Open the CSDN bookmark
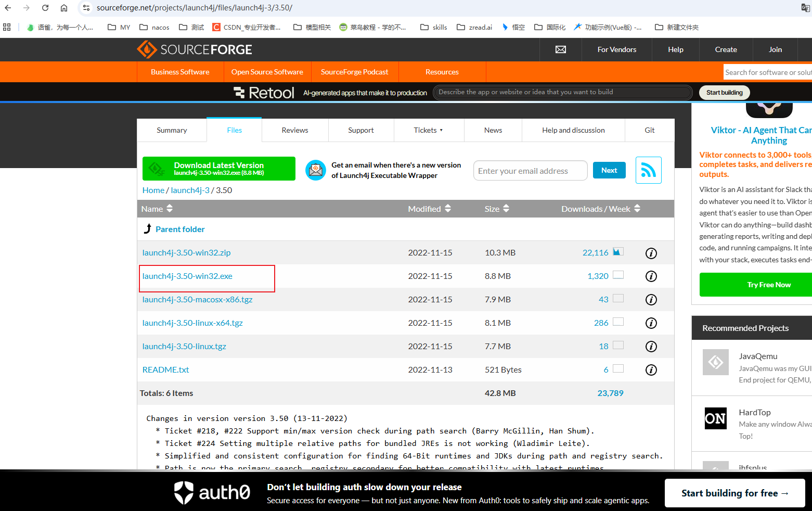This screenshot has width=812, height=511. (247, 27)
